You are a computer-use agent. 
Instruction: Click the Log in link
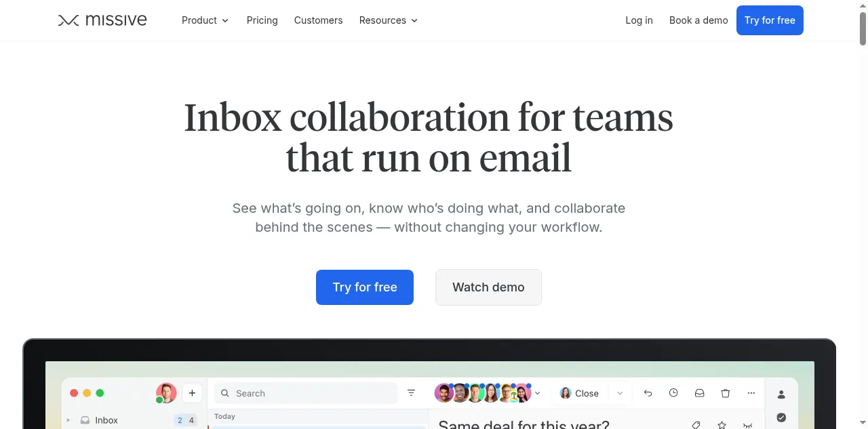click(639, 20)
